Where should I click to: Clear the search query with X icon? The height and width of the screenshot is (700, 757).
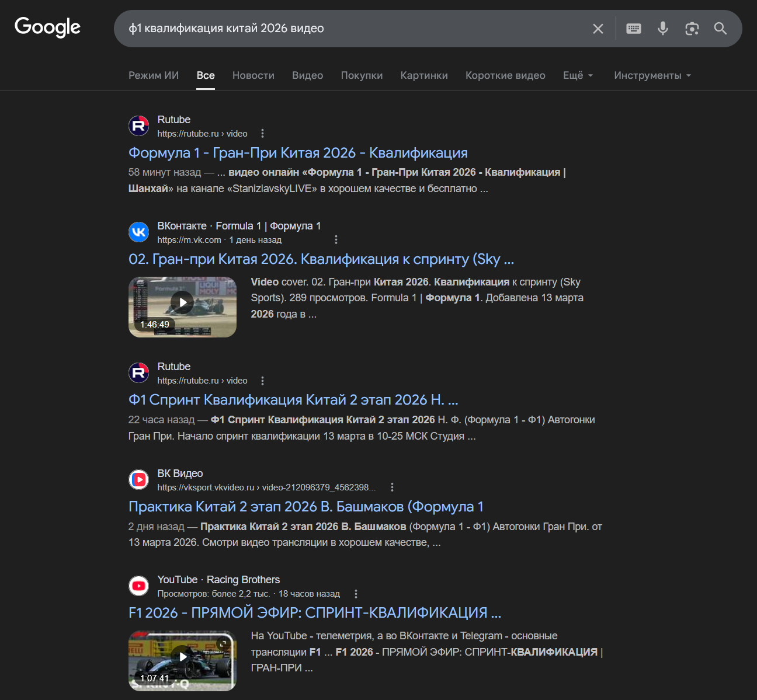coord(598,29)
